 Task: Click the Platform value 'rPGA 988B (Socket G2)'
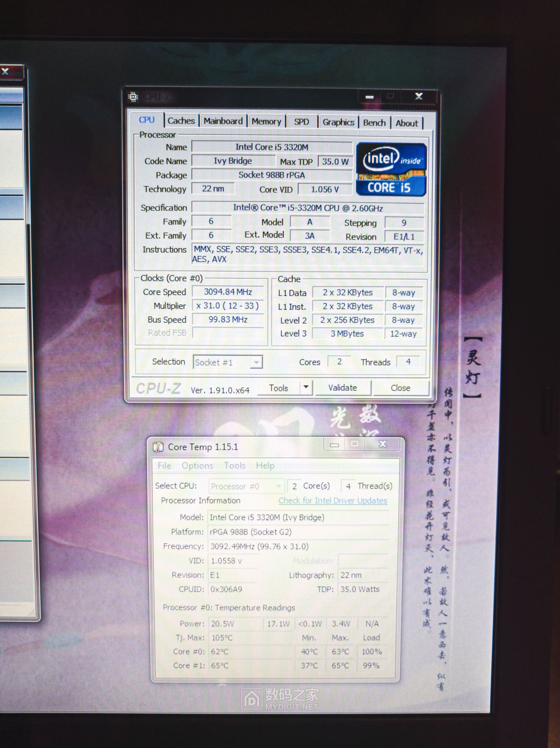click(299, 532)
